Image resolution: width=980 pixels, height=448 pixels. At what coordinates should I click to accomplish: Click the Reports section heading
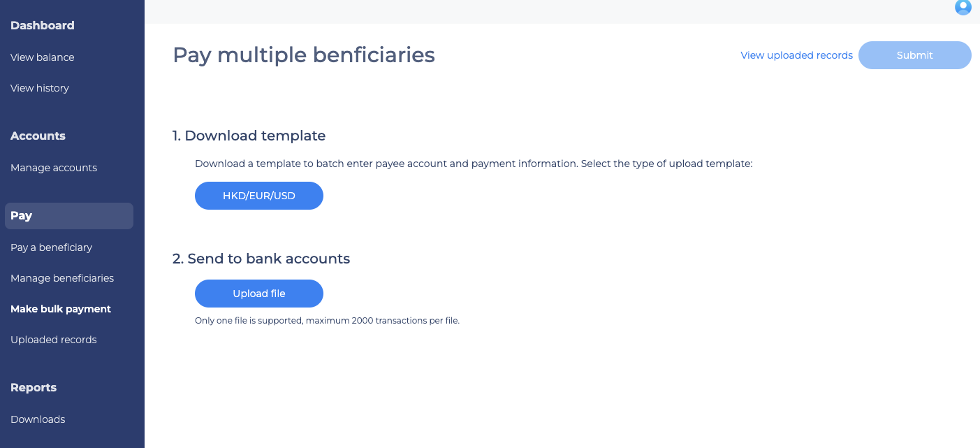34,387
